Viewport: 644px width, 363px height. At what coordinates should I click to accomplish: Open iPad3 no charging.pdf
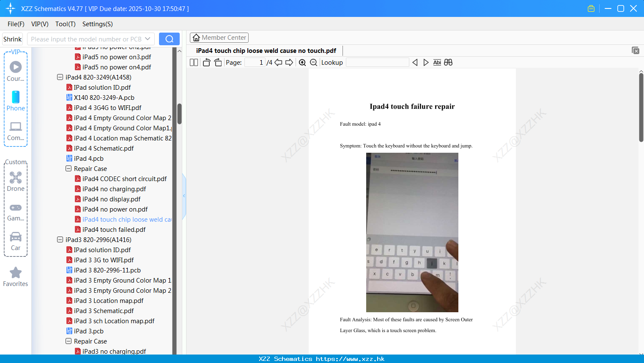point(110,351)
